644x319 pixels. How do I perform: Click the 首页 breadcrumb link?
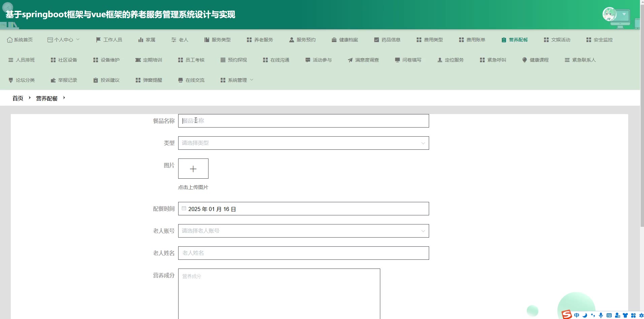18,98
